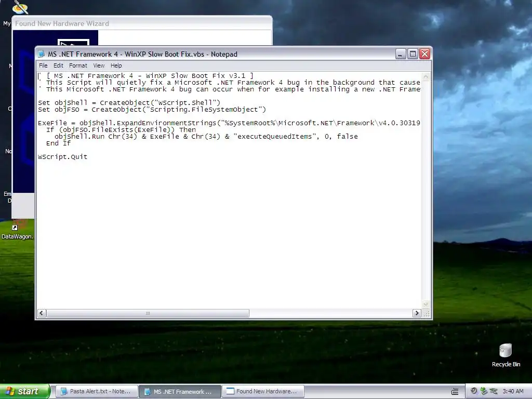Open the View menu in Notepad

99,65
